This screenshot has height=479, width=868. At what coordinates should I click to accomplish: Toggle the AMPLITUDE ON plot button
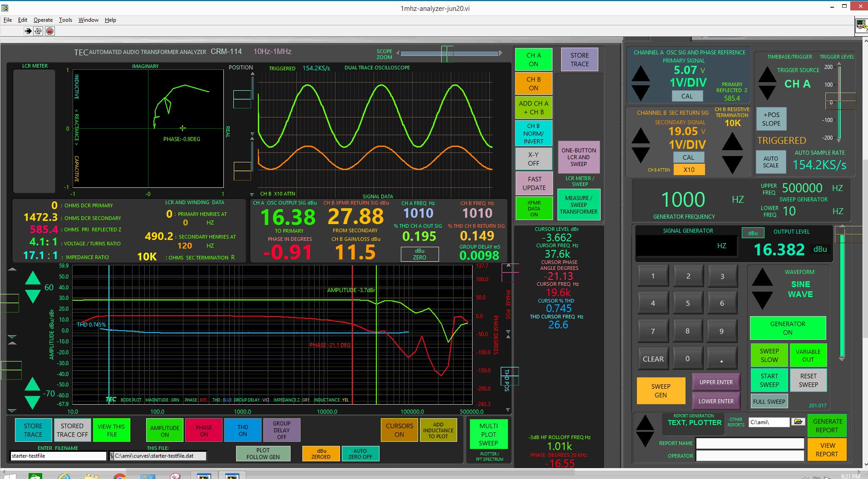click(165, 430)
